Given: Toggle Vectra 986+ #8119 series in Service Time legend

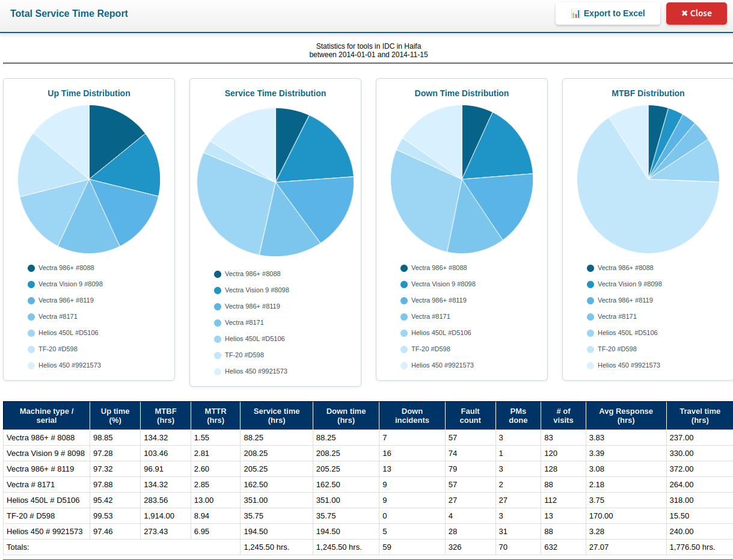Looking at the screenshot, I should [217, 306].
